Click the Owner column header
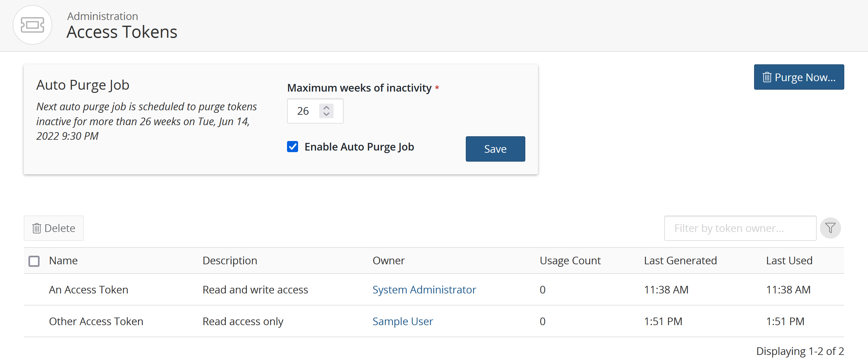 pos(388,260)
